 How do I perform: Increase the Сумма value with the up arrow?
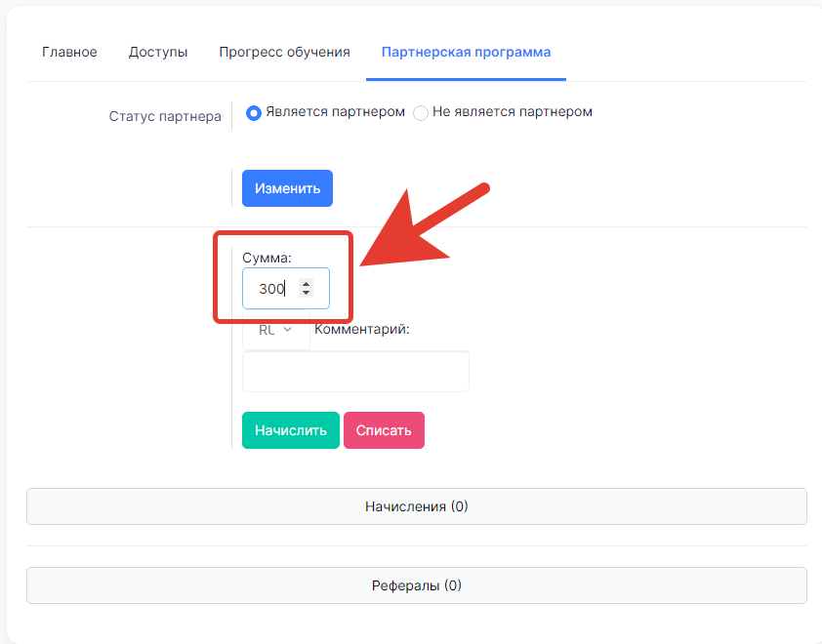click(x=307, y=284)
